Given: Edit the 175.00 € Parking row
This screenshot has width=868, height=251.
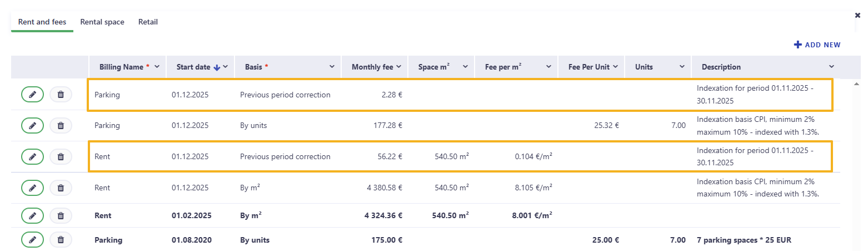Looking at the screenshot, I should click(32, 240).
